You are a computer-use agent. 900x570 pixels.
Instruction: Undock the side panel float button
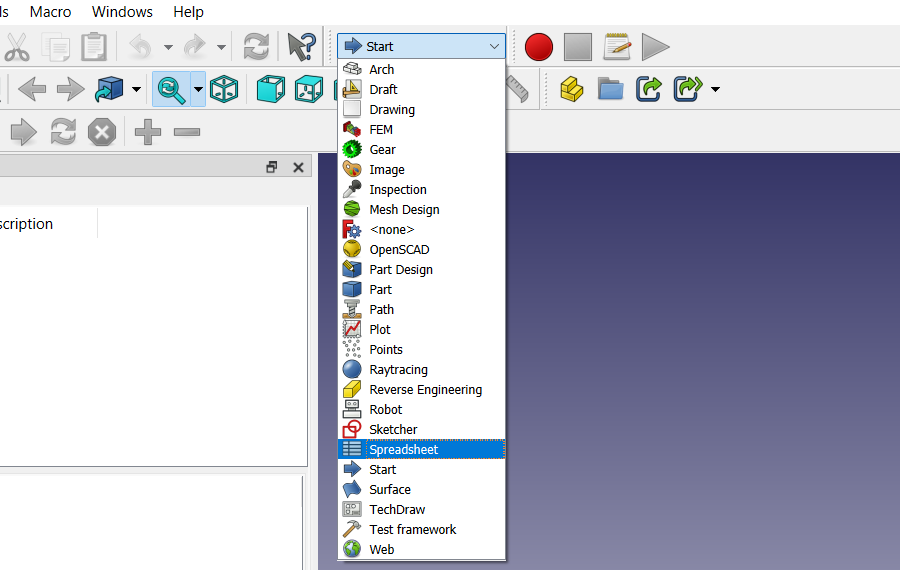point(272,167)
